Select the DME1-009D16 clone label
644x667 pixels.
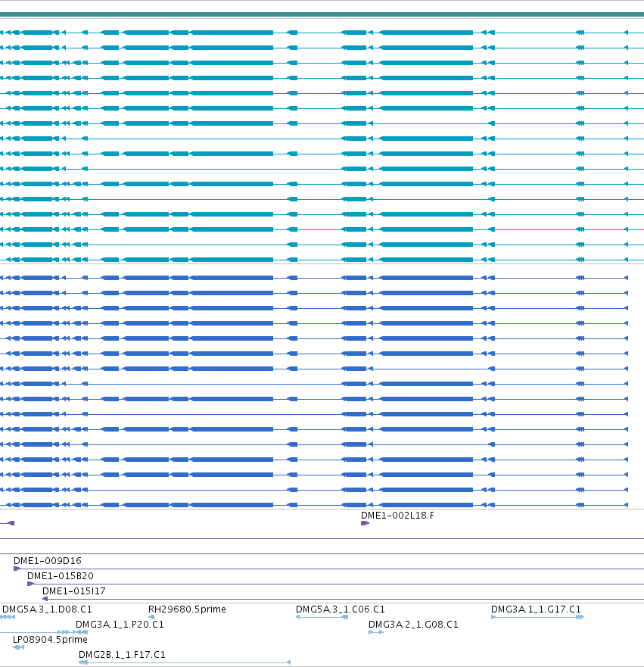[x=47, y=561]
